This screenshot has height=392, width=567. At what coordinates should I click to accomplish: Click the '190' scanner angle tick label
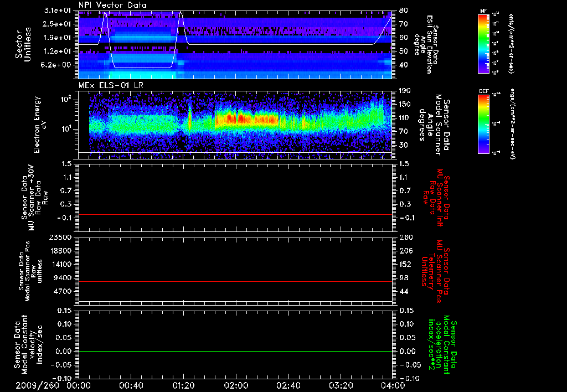(405, 91)
